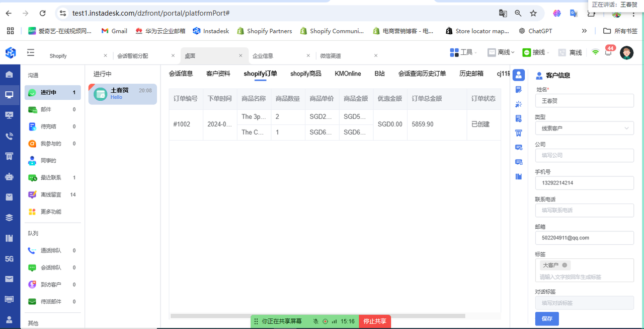The height and width of the screenshot is (329, 644).
Task: Open the phone call icon in sidebar
Action: (x=9, y=136)
